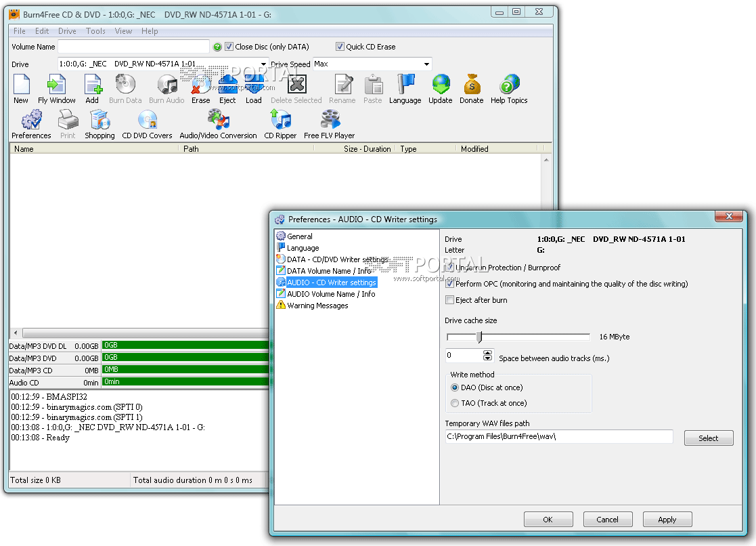Click the Rename icon

click(342, 85)
